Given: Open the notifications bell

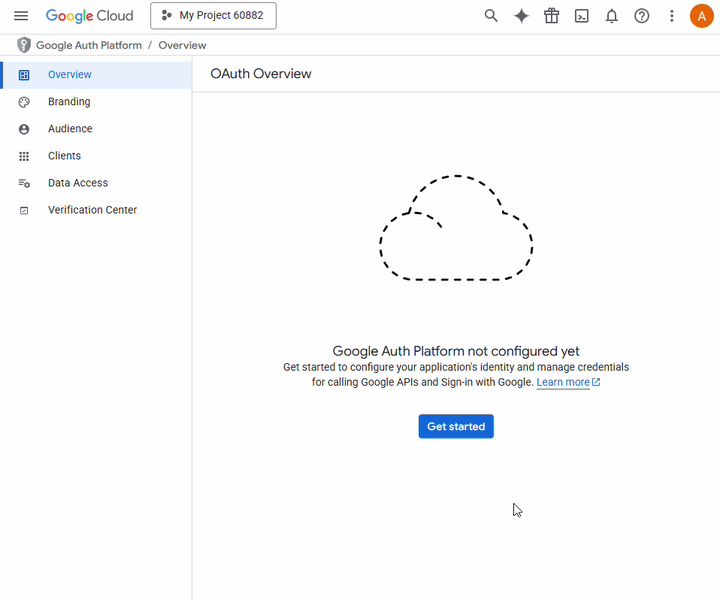Looking at the screenshot, I should pyautogui.click(x=611, y=16).
